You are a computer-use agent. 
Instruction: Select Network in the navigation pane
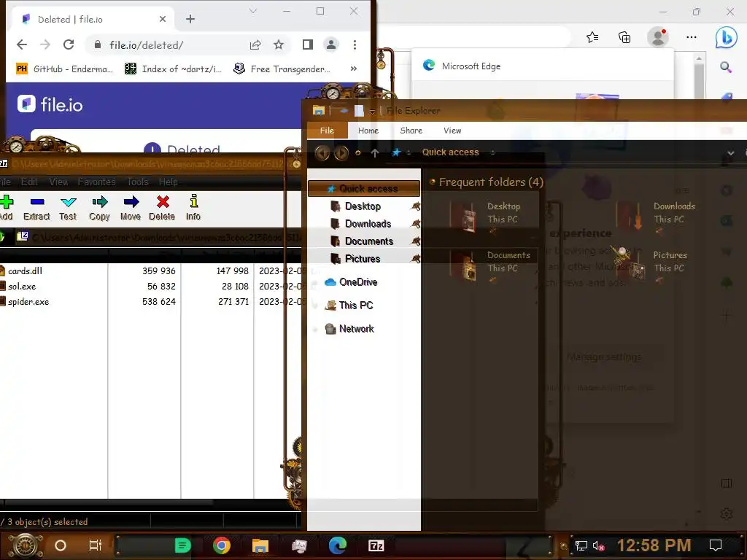point(349,329)
